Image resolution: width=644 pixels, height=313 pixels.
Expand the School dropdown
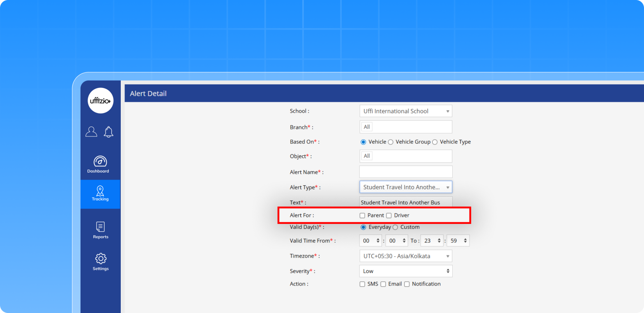[x=405, y=111]
